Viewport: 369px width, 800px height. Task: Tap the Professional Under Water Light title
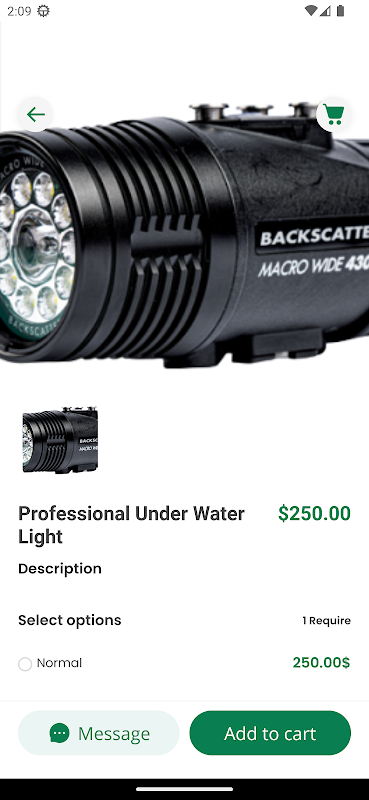click(x=131, y=524)
